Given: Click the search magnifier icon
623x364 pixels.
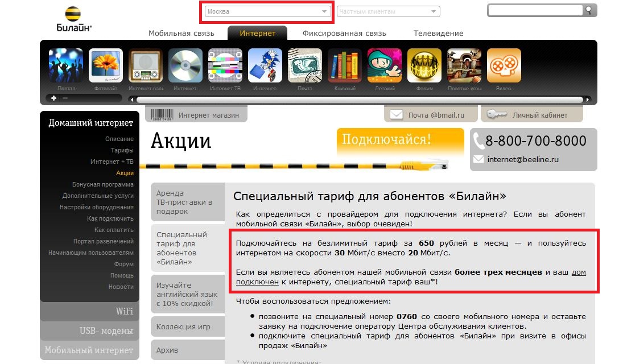Looking at the screenshot, I should pos(589,10).
